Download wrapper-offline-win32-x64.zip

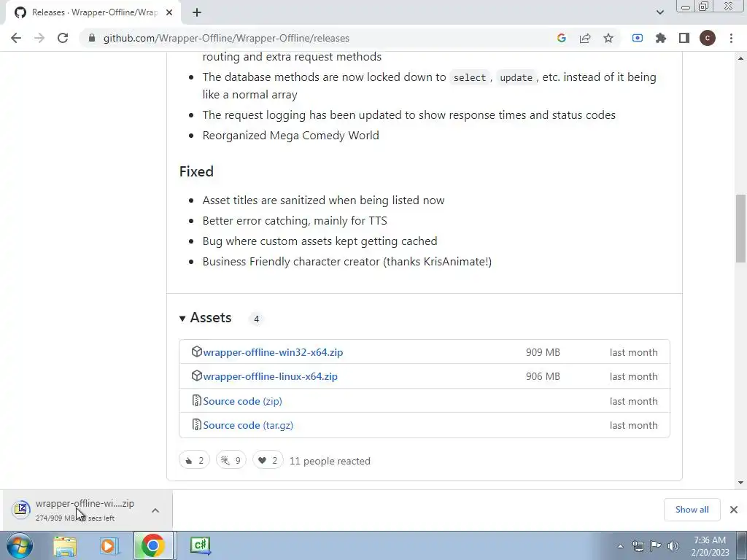click(x=273, y=352)
